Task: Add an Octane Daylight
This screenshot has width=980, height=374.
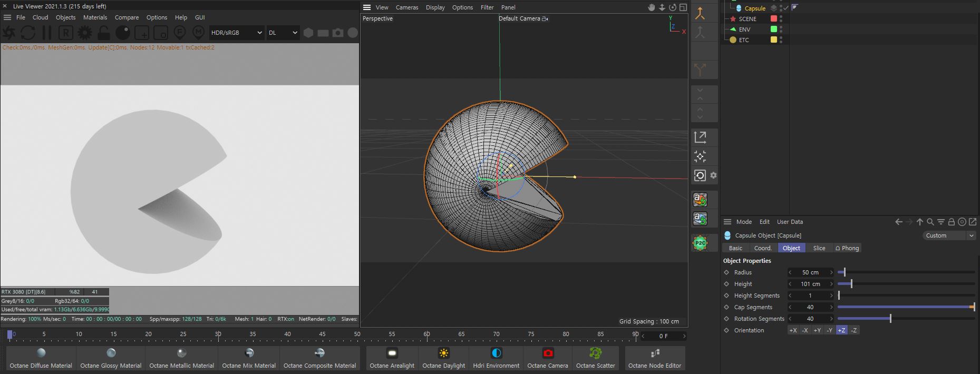Action: click(444, 358)
